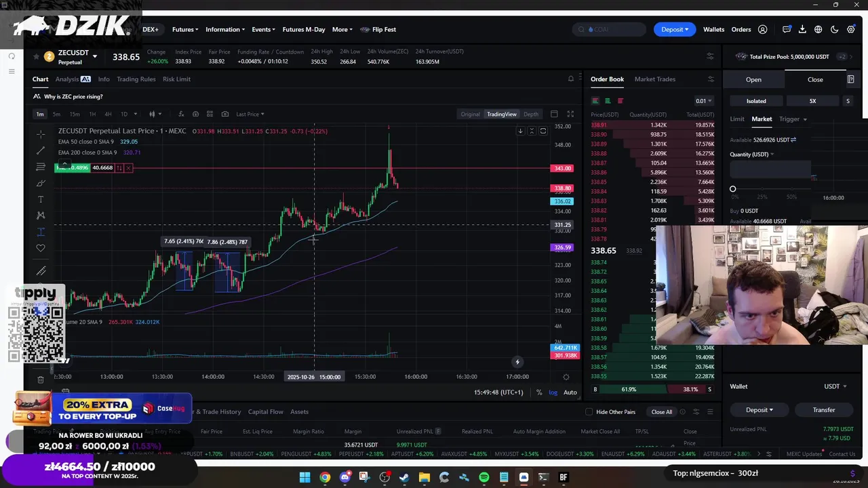Open the Events dropdown menu
Image resolution: width=868 pixels, height=488 pixels.
coord(263,29)
